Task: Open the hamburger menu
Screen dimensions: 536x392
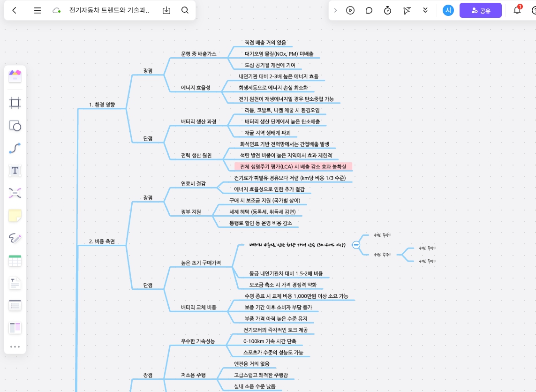Action: pos(38,10)
